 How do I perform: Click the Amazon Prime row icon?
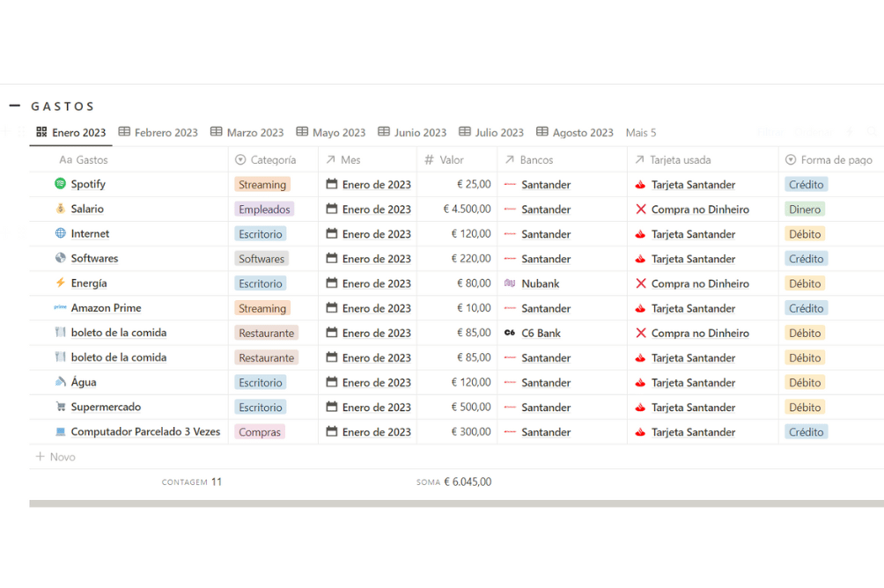click(60, 308)
